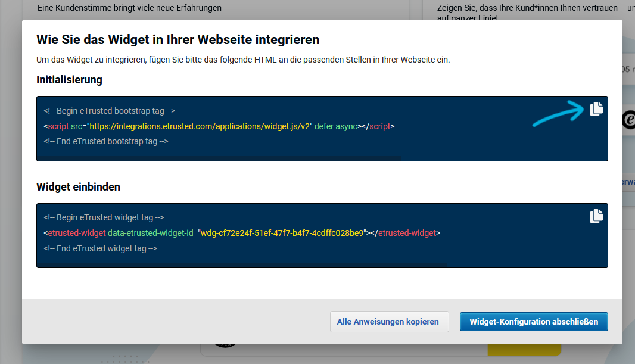Click Alle Anweisungen kopieren button
Image resolution: width=635 pixels, height=364 pixels.
pyautogui.click(x=389, y=322)
